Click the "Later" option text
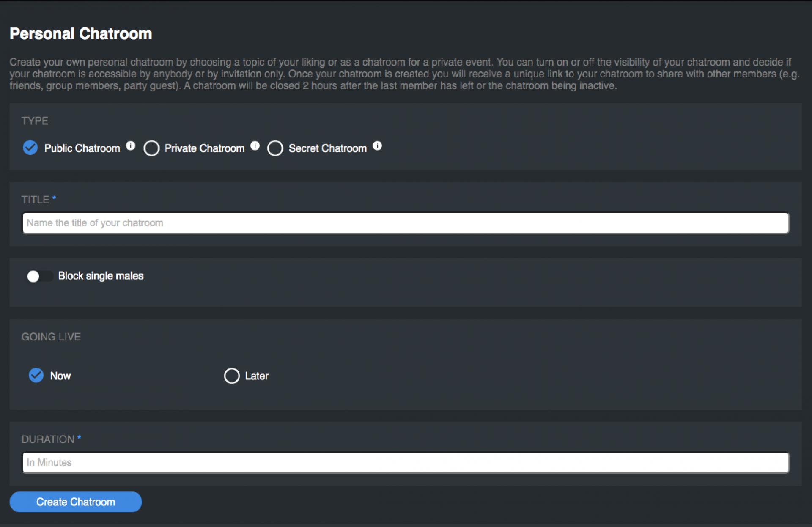 pyautogui.click(x=257, y=376)
